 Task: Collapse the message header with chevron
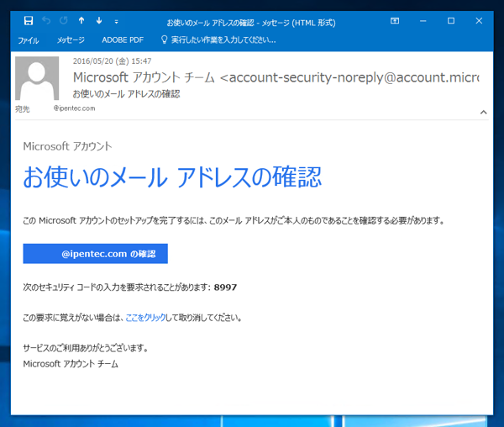[x=484, y=113]
